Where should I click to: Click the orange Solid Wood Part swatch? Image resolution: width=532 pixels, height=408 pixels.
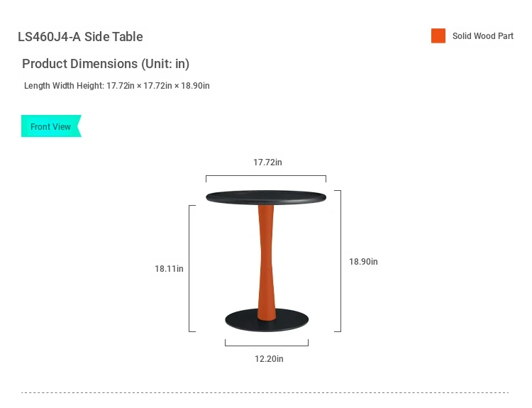(438, 35)
